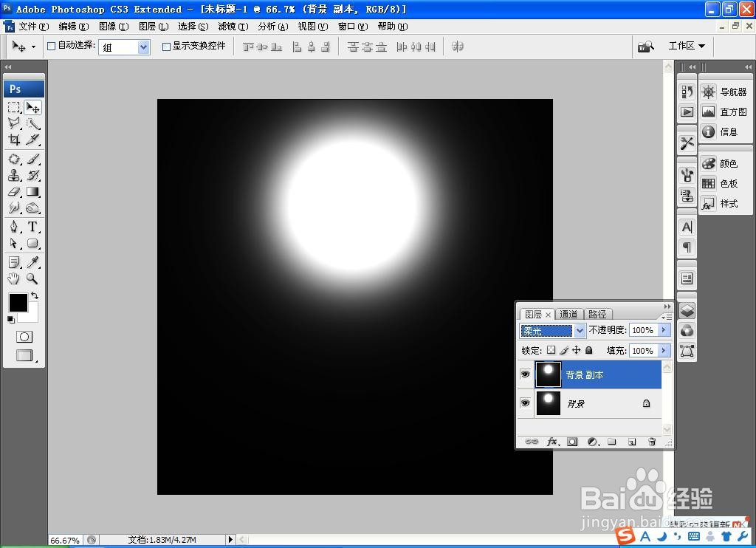This screenshot has width=756, height=548.
Task: Switch to the 路径 tab
Action: pos(598,314)
